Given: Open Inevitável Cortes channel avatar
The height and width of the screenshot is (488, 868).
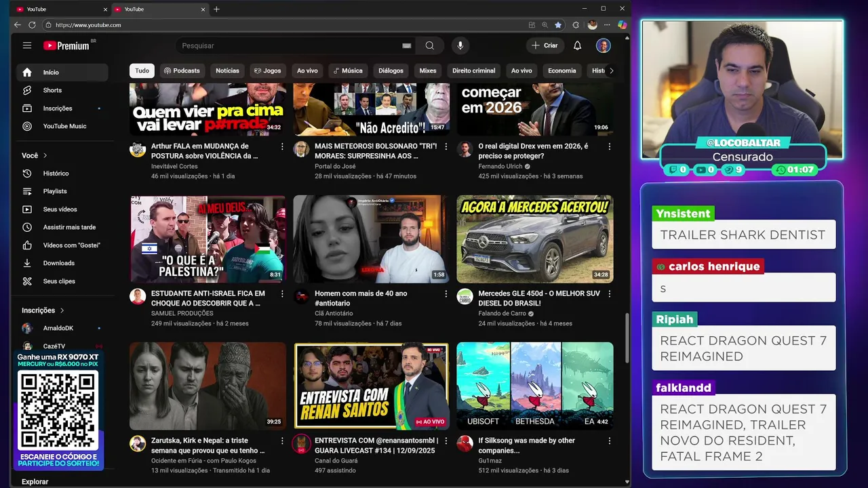Looking at the screenshot, I should 138,149.
